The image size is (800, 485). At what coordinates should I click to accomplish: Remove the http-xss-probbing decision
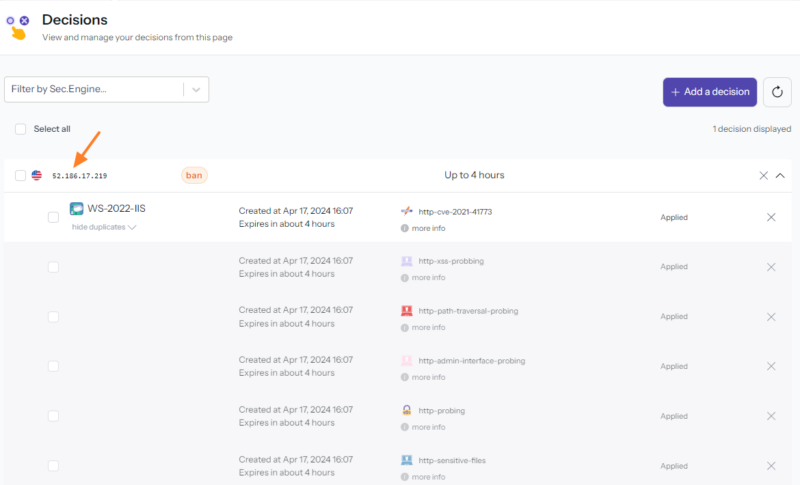[x=771, y=267]
